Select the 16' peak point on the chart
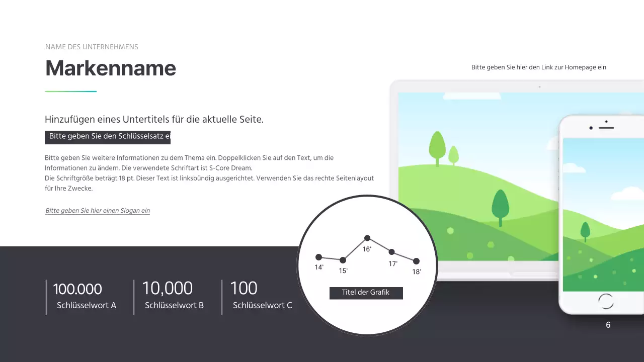This screenshot has height=362, width=644. tap(367, 238)
